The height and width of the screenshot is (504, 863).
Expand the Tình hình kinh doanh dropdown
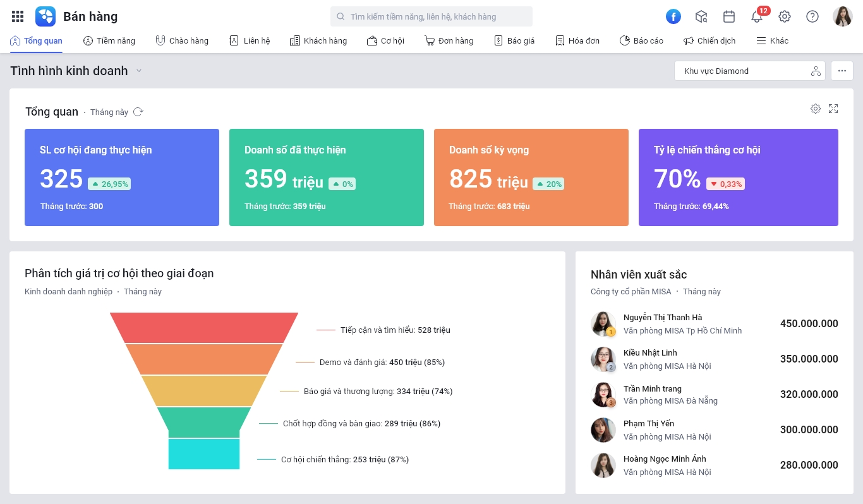click(x=139, y=71)
